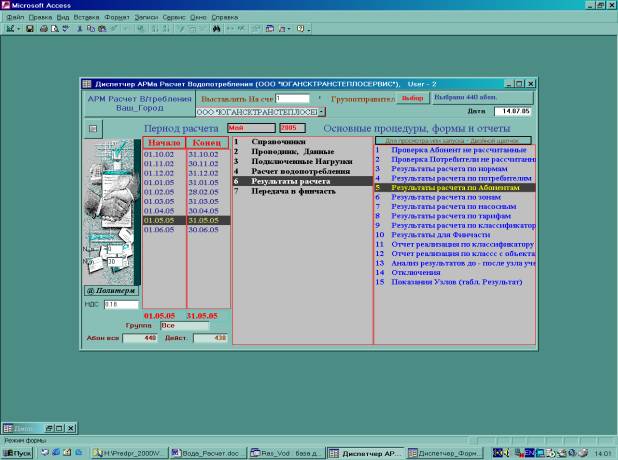Image resolution: width=618 pixels, height=460 pixels.
Task: Click the Выставлять На счет input field
Action: point(292,99)
